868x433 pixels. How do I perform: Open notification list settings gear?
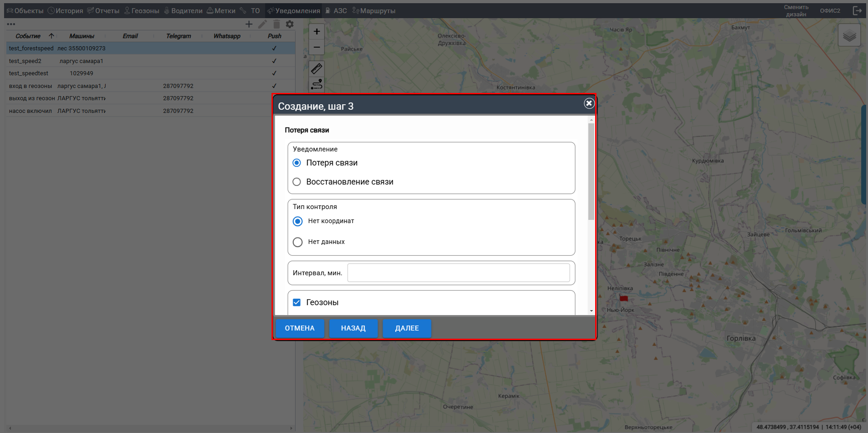(x=290, y=24)
